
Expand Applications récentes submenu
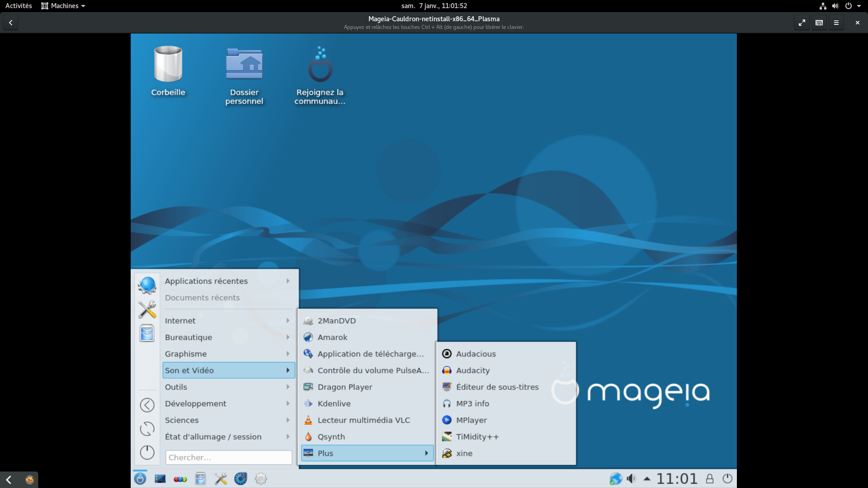[228, 281]
